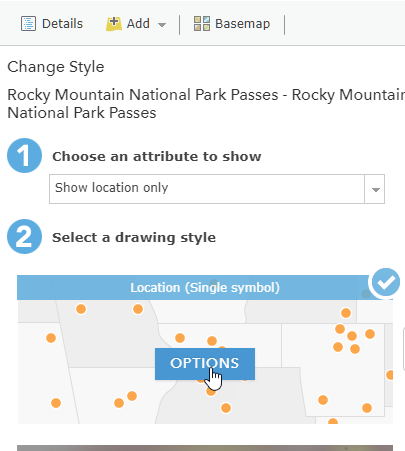405x451 pixels.
Task: Select the Location (Single symbol) header
Action: click(x=205, y=288)
